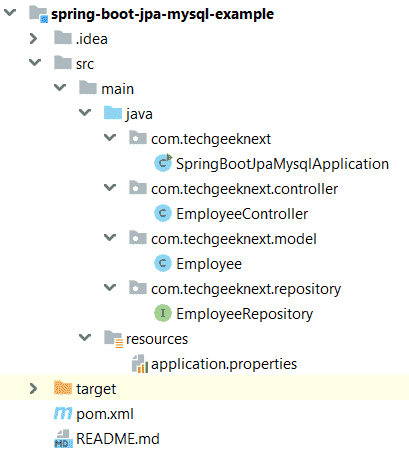Expand the .idea folder
The height and width of the screenshot is (454, 409).
(33, 39)
